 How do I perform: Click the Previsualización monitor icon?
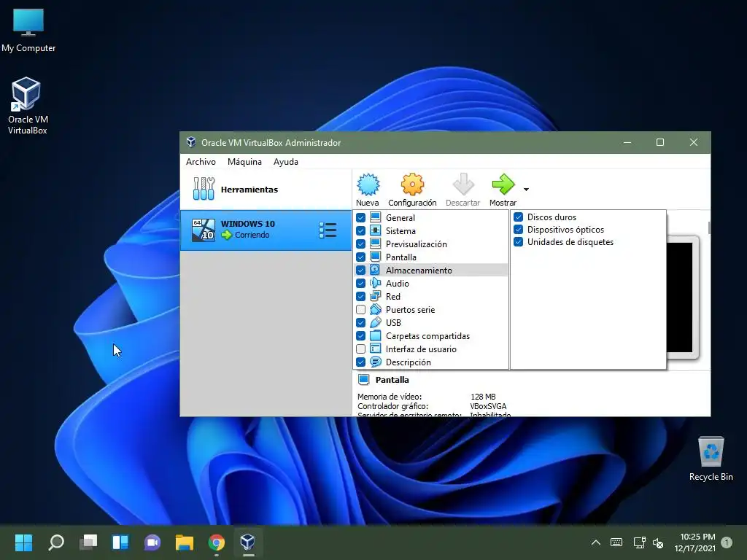pyautogui.click(x=376, y=244)
